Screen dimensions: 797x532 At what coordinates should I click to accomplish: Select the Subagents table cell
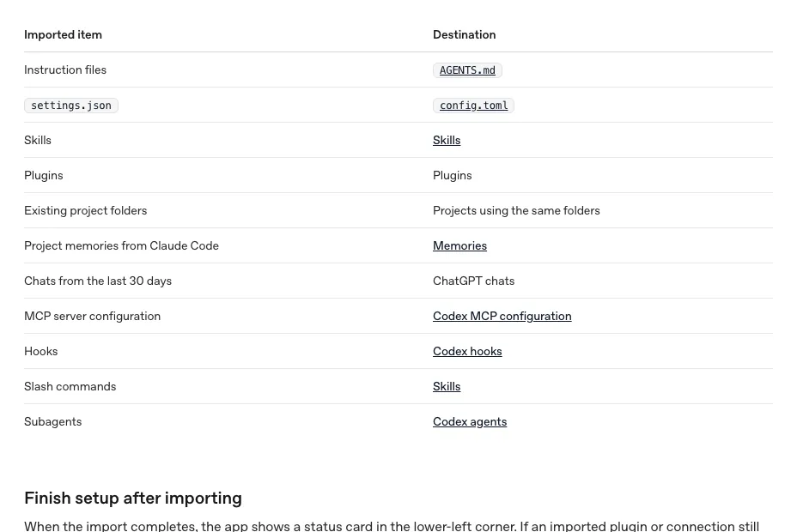point(53,422)
